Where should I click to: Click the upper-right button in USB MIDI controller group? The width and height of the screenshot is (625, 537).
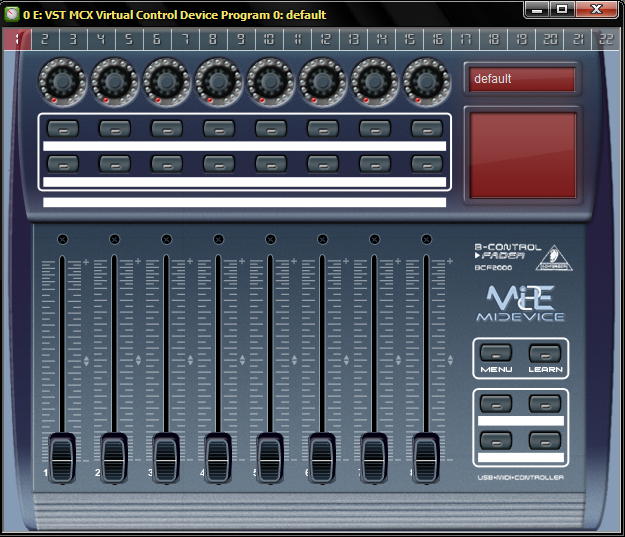pos(545,404)
